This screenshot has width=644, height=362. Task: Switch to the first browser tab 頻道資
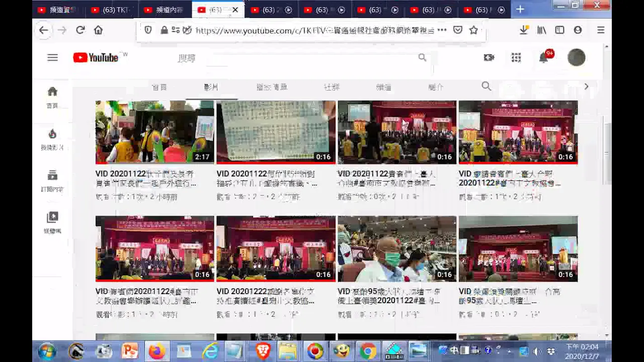[x=58, y=10]
